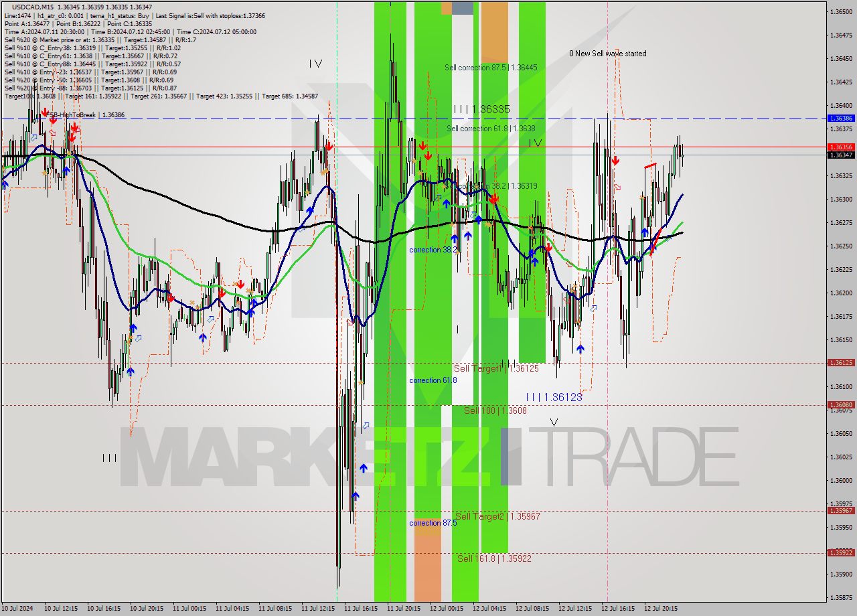This screenshot has width=857, height=616.
Task: Click the 'Sell %10 @ C_Entry61: 1.3638' line
Action: coord(90,56)
